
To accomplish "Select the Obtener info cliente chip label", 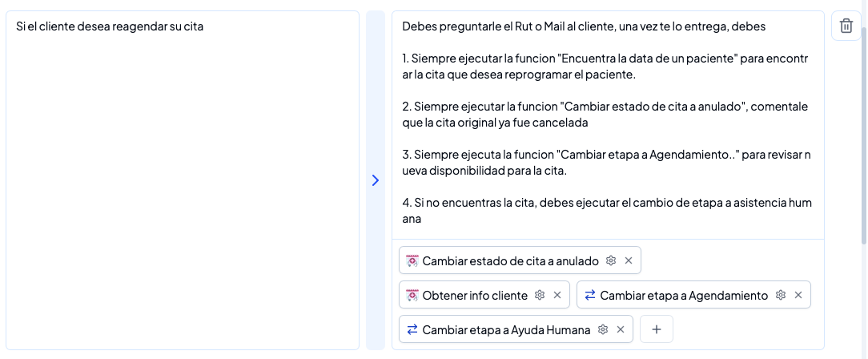I will (475, 295).
